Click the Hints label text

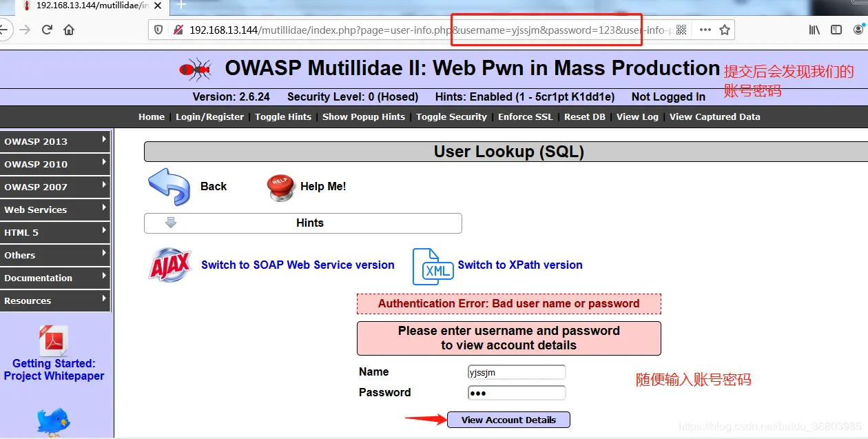(x=310, y=223)
